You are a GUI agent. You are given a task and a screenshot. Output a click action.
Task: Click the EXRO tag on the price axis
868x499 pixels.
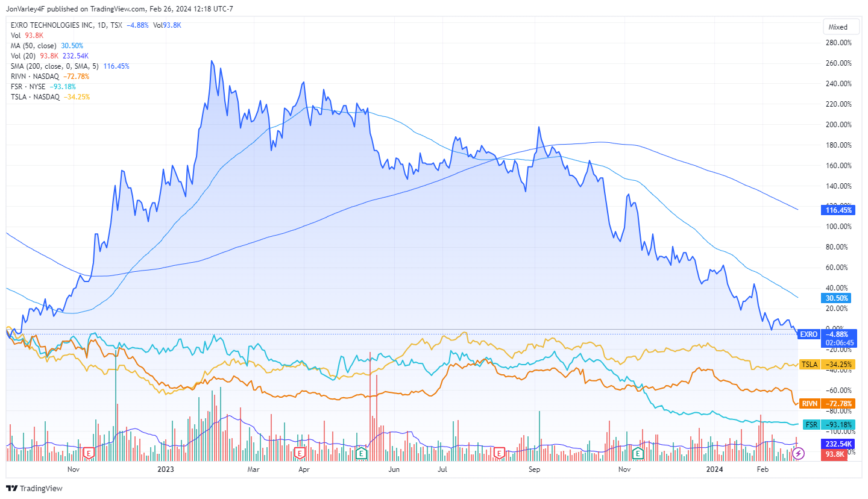point(809,334)
